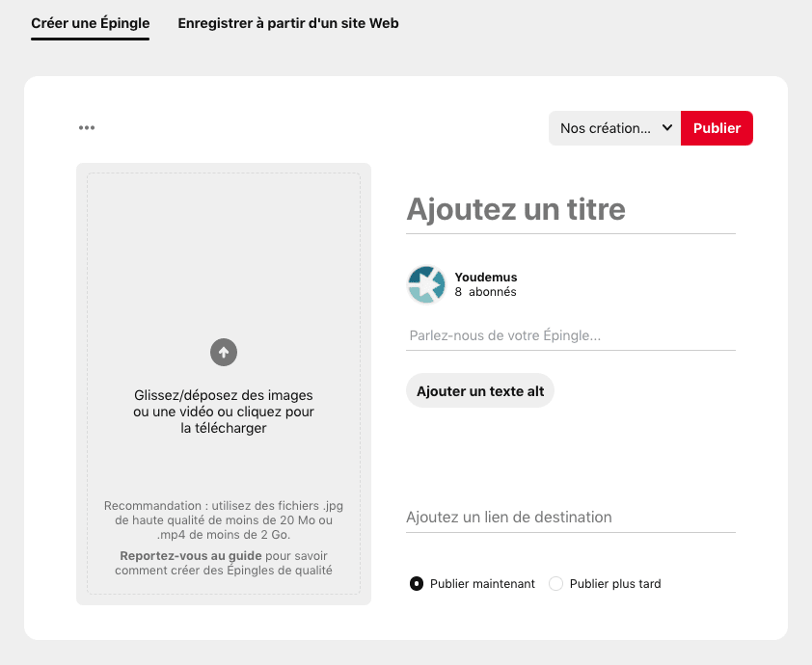Focus the Ajoutez un titre field
Viewport: 812px width, 665px height.
[x=570, y=209]
